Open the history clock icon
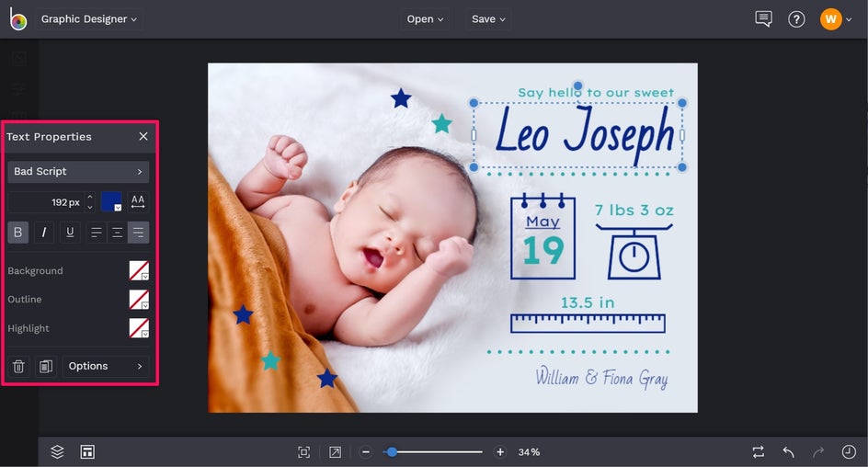This screenshot has width=868, height=467. tap(849, 452)
